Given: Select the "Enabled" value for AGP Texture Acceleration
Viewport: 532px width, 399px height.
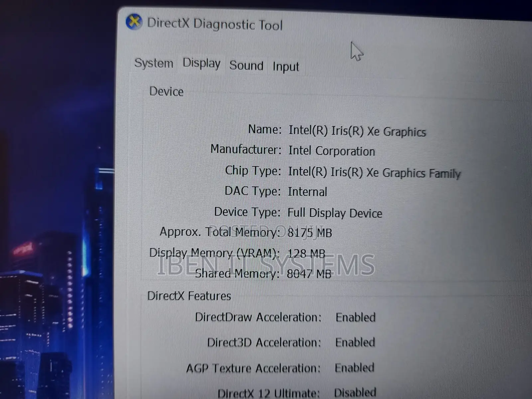Looking at the screenshot, I should point(354,368).
